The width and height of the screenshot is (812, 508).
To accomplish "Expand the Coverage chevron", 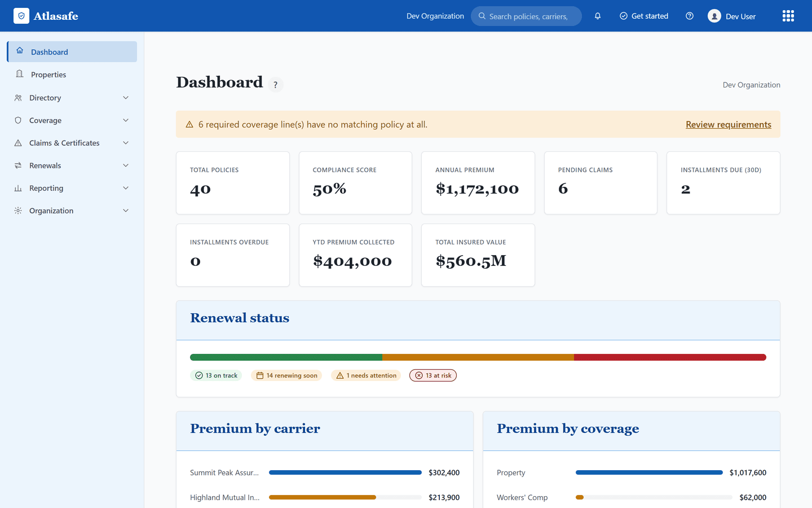I will click(126, 120).
